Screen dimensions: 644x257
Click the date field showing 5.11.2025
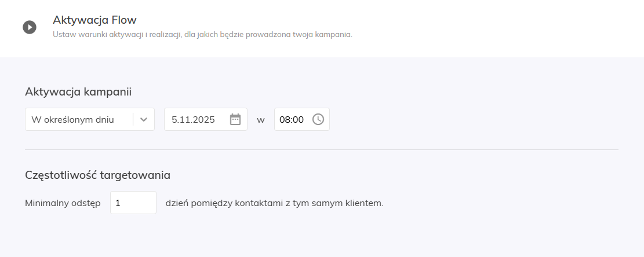[x=197, y=120]
